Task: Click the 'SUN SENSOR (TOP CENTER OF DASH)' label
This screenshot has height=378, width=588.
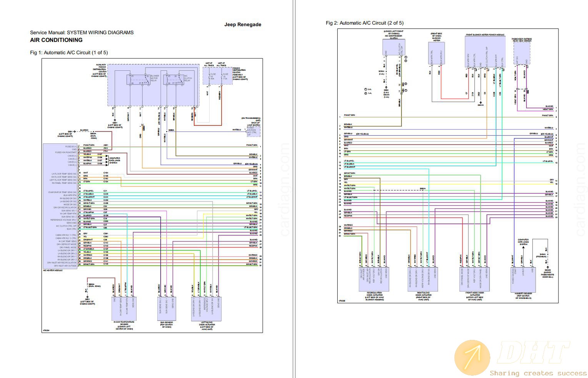Action: (167, 324)
